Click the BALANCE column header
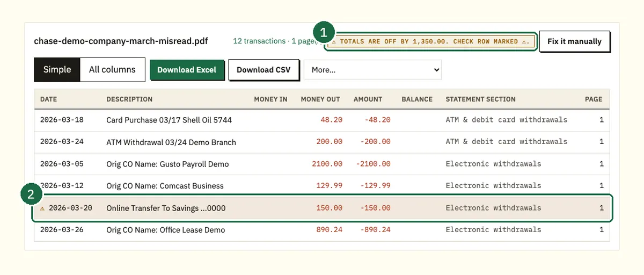 tap(417, 99)
